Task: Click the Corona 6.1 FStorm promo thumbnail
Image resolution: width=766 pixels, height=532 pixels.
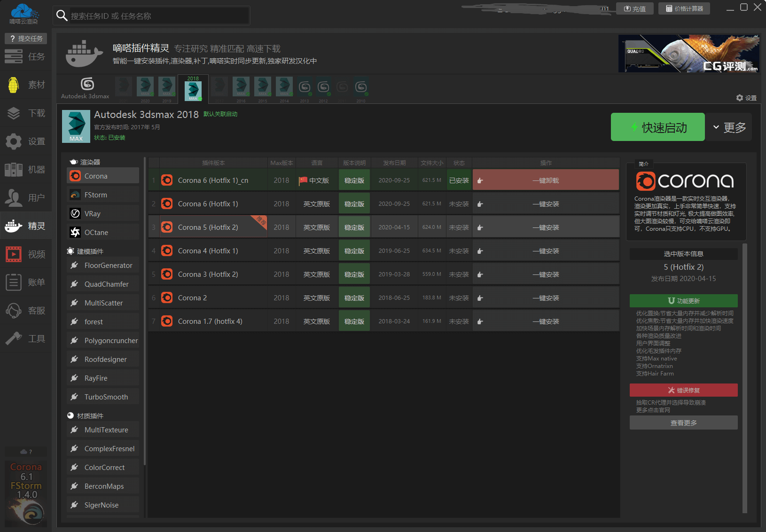Action: 26,493
